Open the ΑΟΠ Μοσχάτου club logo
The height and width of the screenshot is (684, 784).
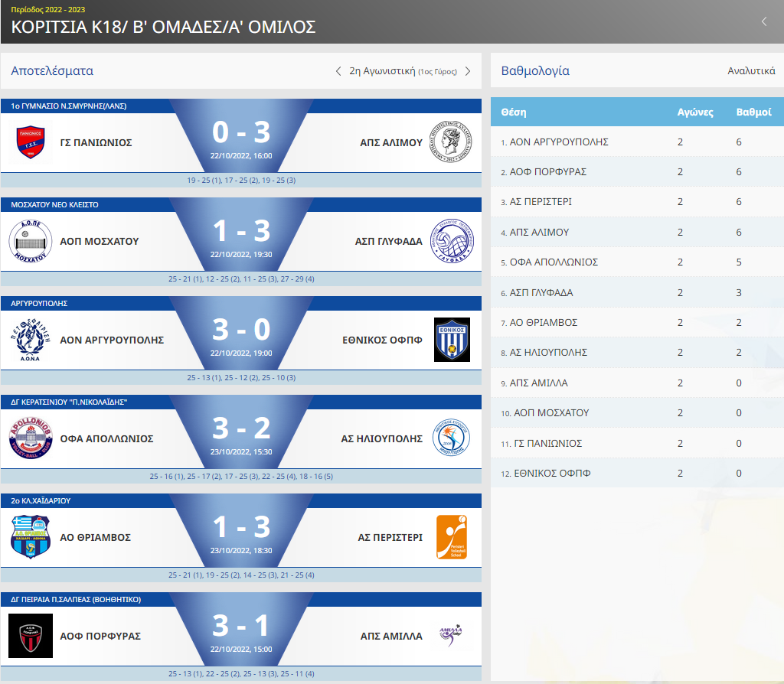[x=31, y=241]
